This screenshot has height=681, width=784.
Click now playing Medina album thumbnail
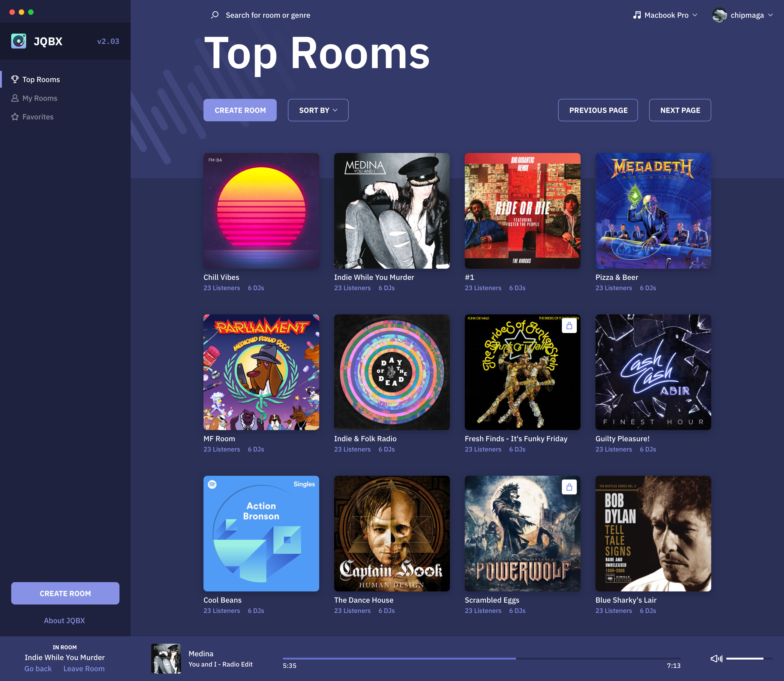[166, 659]
